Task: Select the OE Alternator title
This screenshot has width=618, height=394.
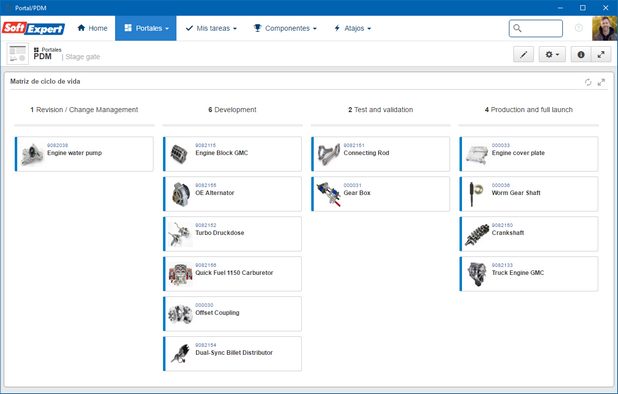Action: pyautogui.click(x=215, y=193)
